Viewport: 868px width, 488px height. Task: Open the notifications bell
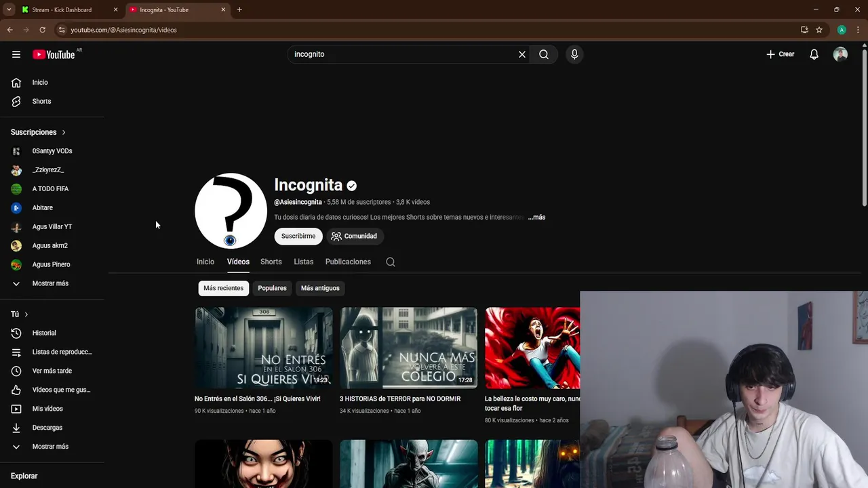[x=814, y=54]
